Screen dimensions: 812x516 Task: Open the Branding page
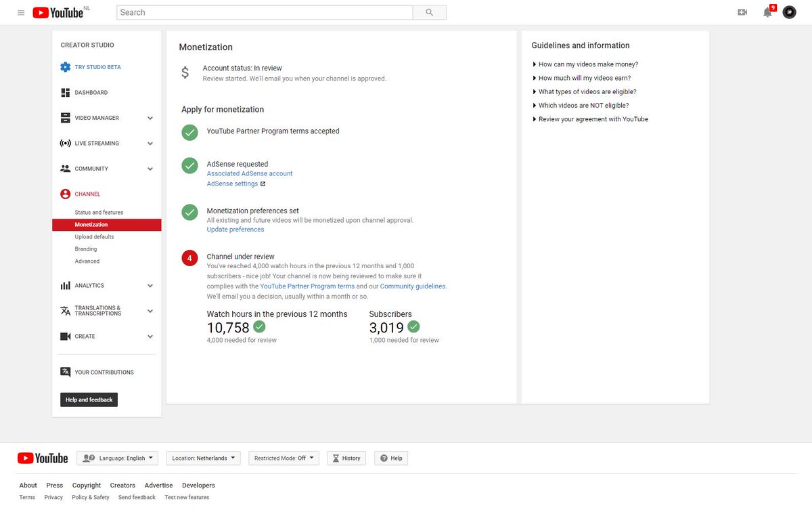86,249
